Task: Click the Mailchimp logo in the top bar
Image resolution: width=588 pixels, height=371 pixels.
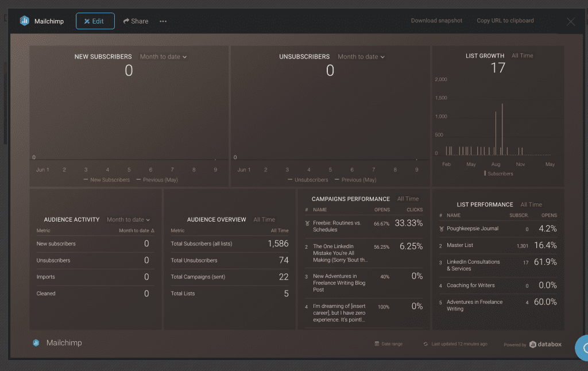Action: (24, 21)
